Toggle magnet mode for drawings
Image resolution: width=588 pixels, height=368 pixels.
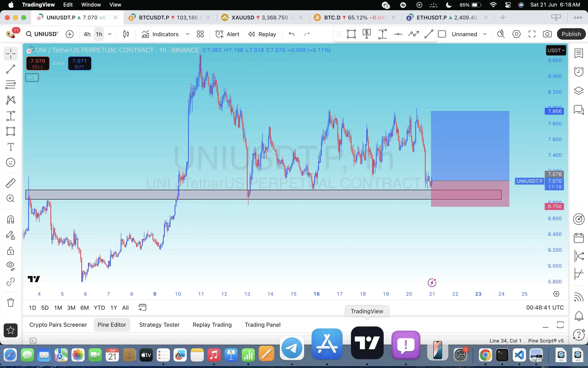coord(11,220)
